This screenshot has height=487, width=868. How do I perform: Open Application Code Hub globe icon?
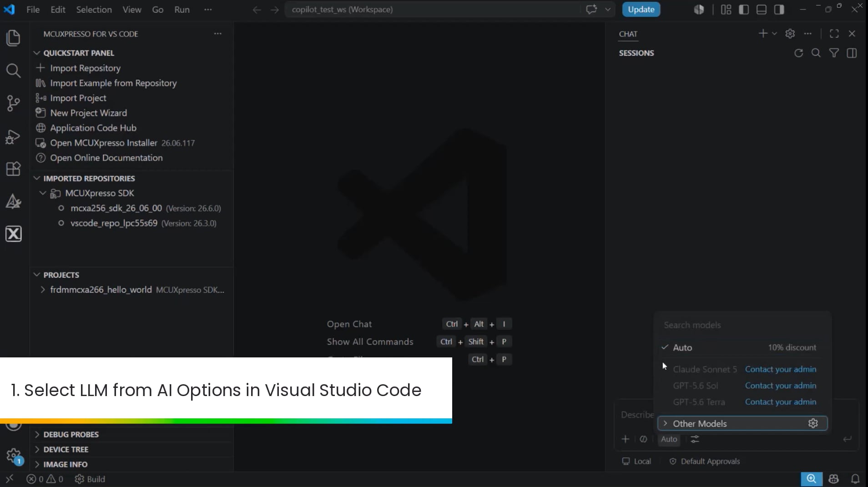[x=40, y=128]
